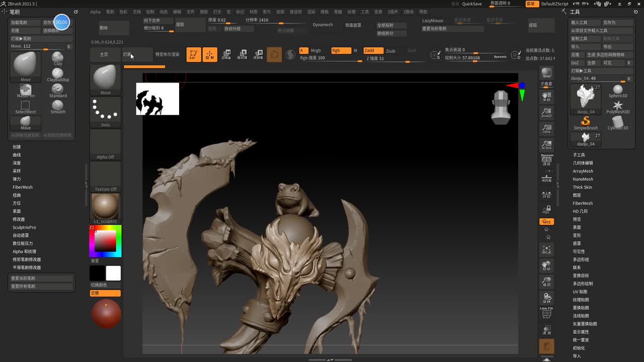Expand the Alpha 和纹理 section
The image size is (644, 362).
(x=24, y=251)
